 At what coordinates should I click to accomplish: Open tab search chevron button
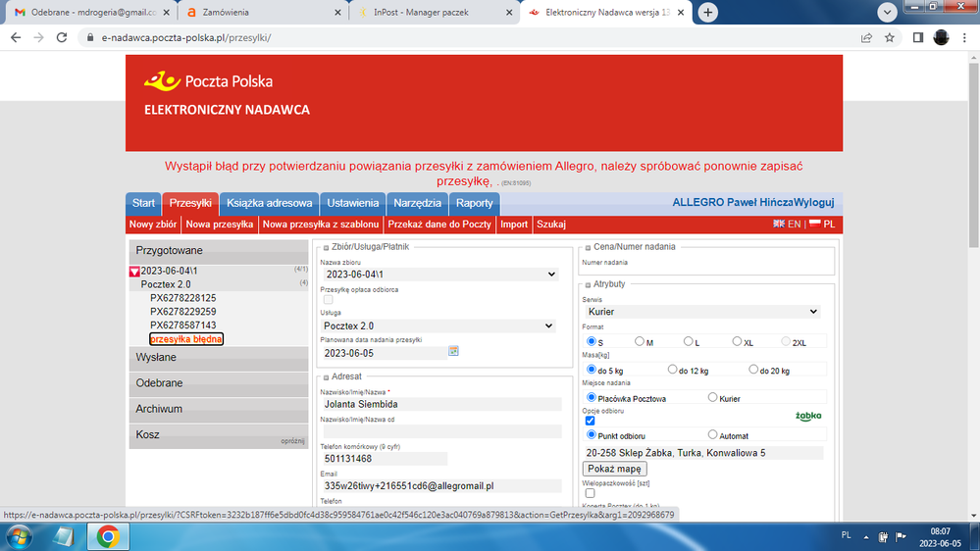887,12
